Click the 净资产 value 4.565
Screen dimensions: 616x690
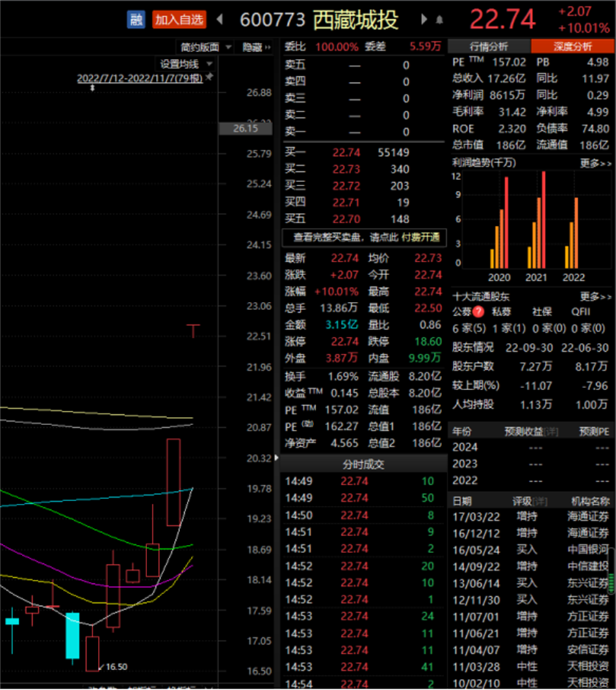(344, 443)
